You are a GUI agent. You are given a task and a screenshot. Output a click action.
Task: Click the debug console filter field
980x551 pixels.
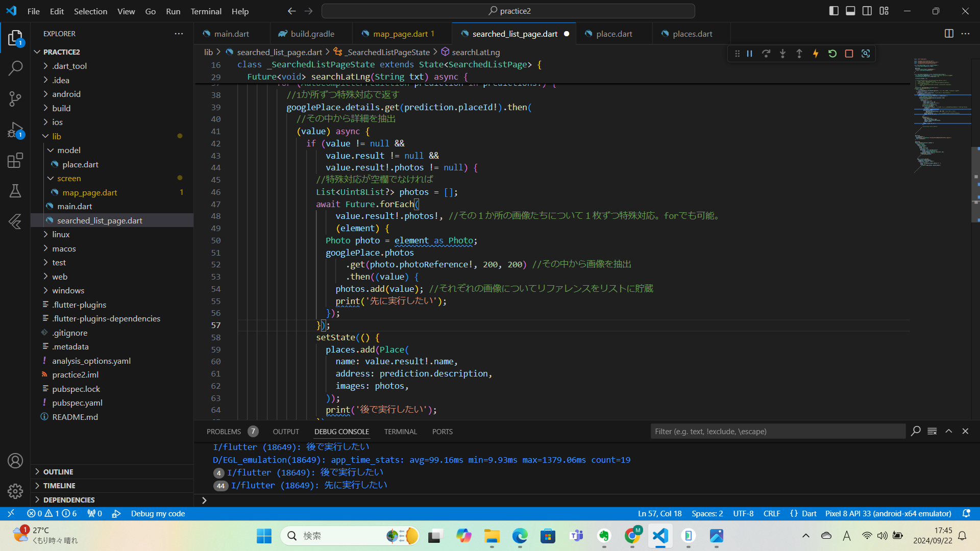pyautogui.click(x=778, y=431)
